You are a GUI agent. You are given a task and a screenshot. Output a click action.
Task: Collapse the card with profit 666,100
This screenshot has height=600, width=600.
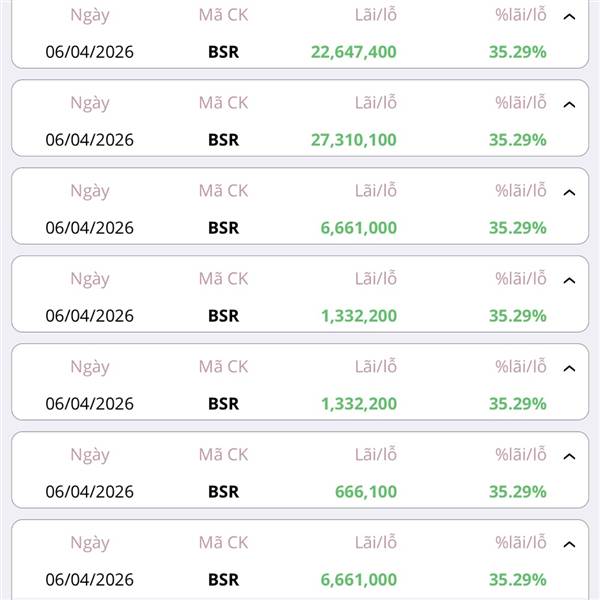(x=570, y=456)
